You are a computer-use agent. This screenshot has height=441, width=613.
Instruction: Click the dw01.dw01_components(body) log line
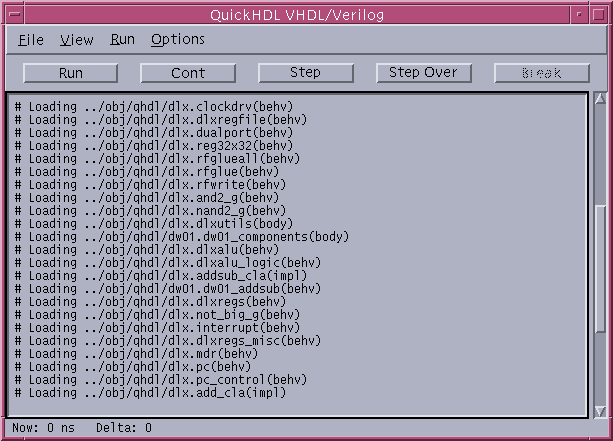click(x=180, y=237)
